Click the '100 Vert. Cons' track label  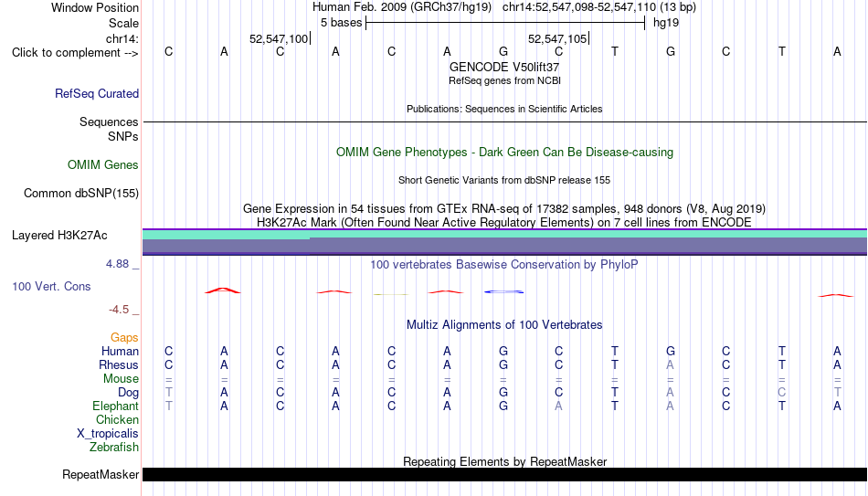coord(51,286)
